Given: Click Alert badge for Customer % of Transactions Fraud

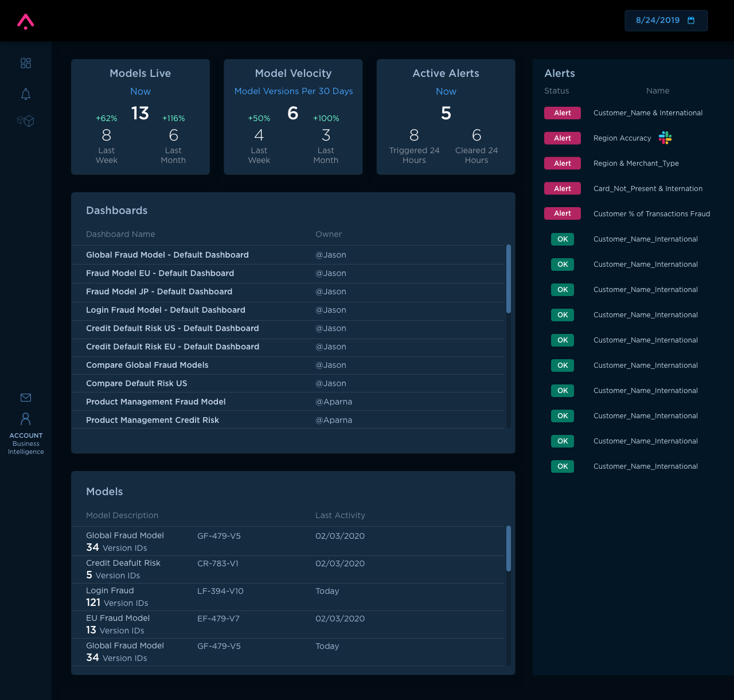Looking at the screenshot, I should [563, 213].
